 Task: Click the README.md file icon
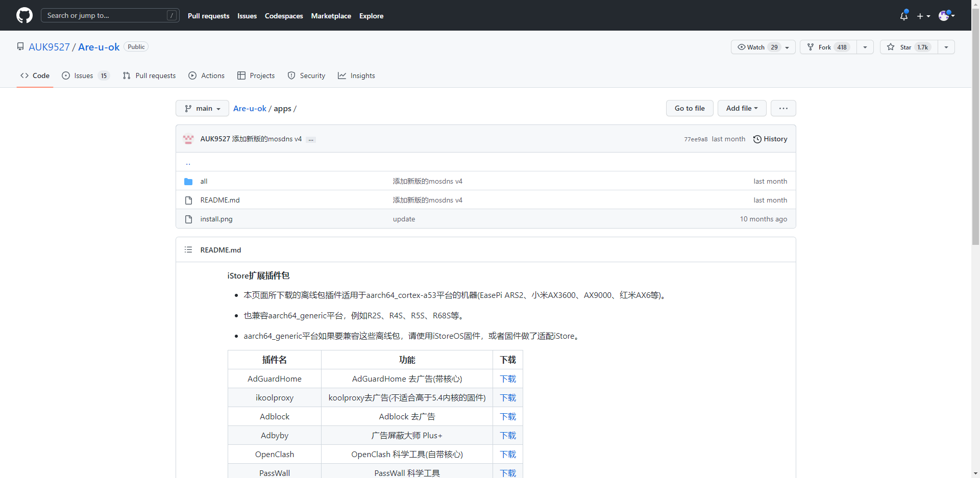tap(188, 200)
